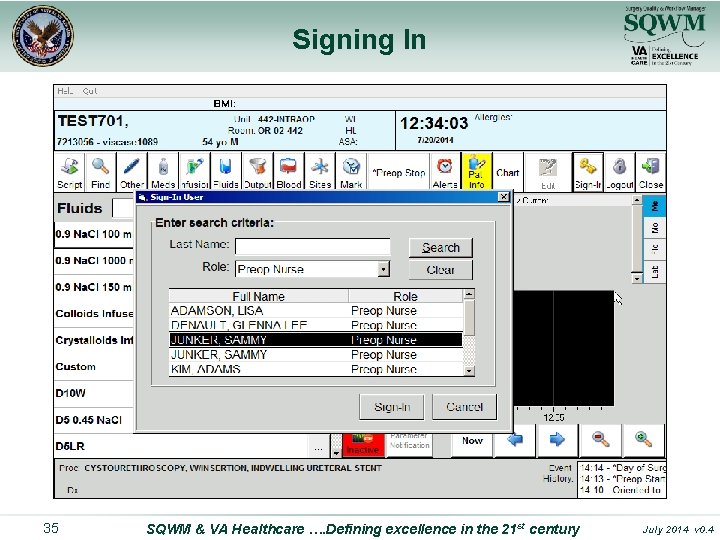Click the Clear button in dialog
The height and width of the screenshot is (540, 720).
(440, 270)
